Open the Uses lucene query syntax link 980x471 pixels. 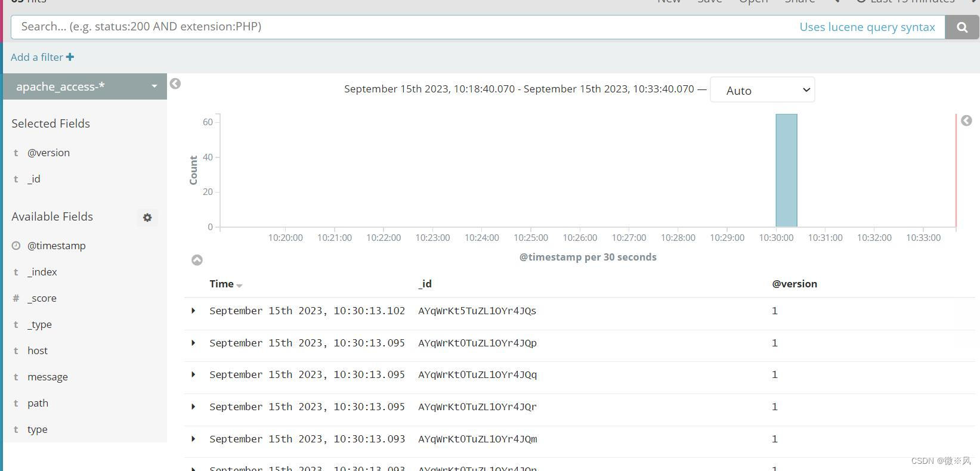tap(867, 27)
